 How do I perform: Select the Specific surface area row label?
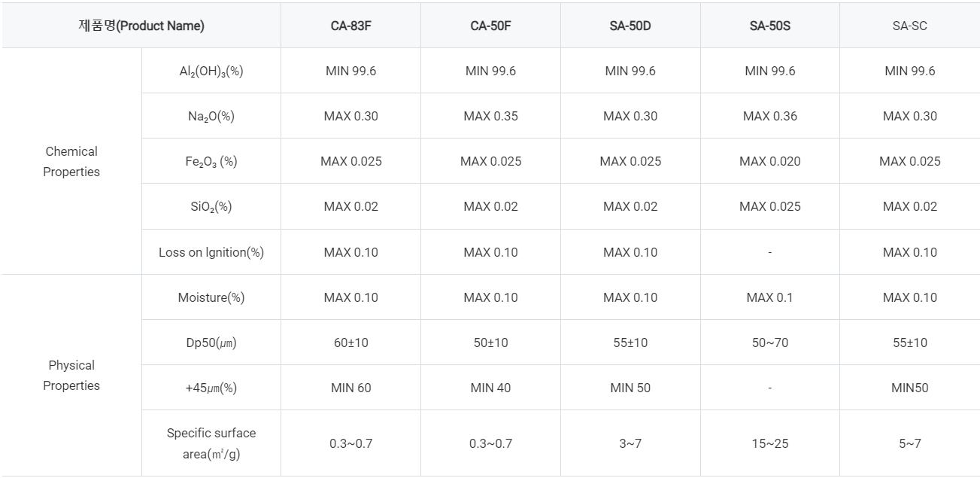point(211,443)
